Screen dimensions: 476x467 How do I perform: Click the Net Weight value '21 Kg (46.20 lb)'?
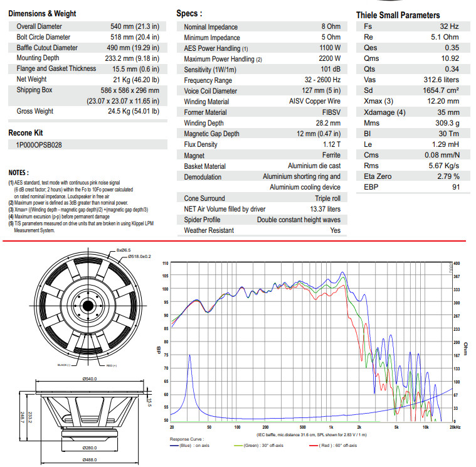coord(136,80)
